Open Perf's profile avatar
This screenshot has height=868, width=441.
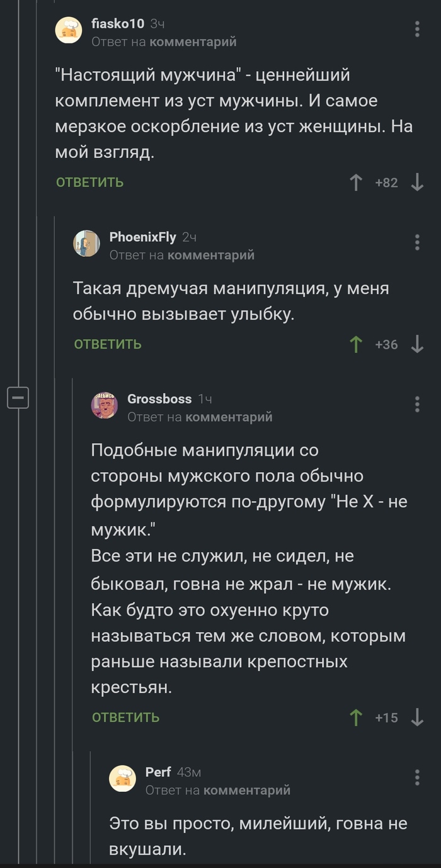123,778
